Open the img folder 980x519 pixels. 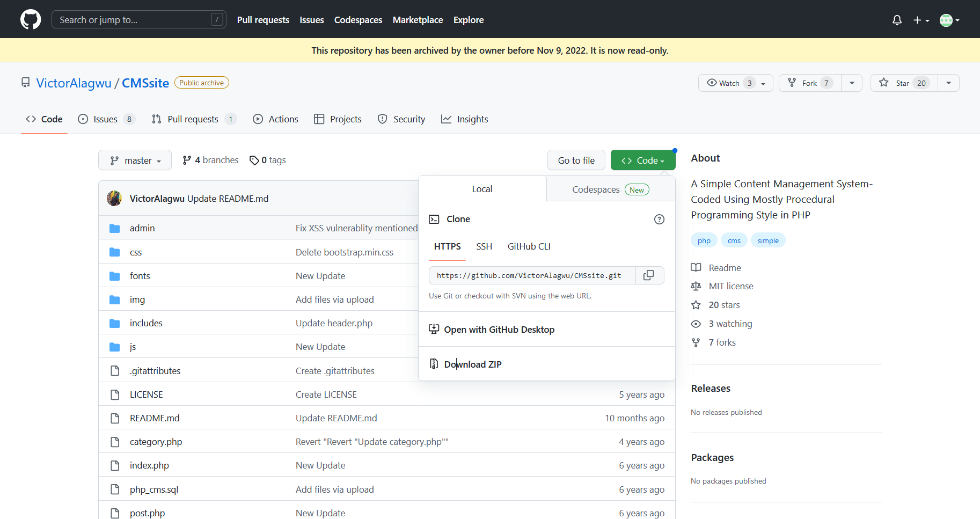click(x=137, y=299)
